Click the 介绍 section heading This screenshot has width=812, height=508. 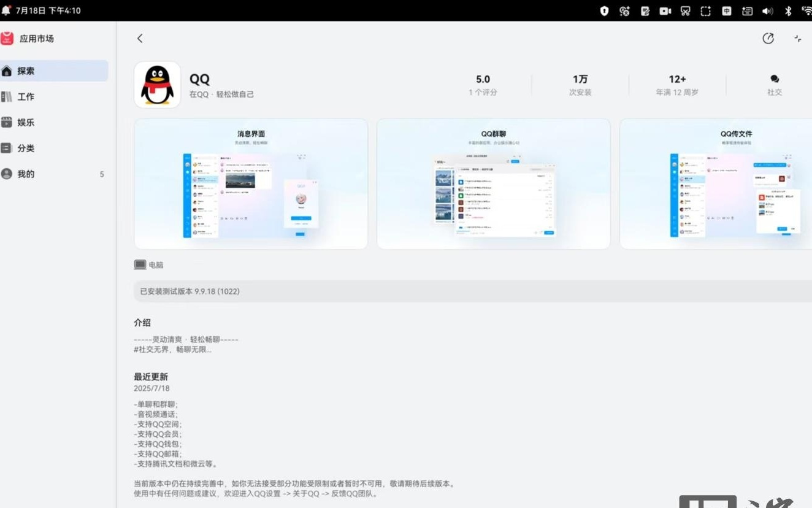click(x=142, y=322)
